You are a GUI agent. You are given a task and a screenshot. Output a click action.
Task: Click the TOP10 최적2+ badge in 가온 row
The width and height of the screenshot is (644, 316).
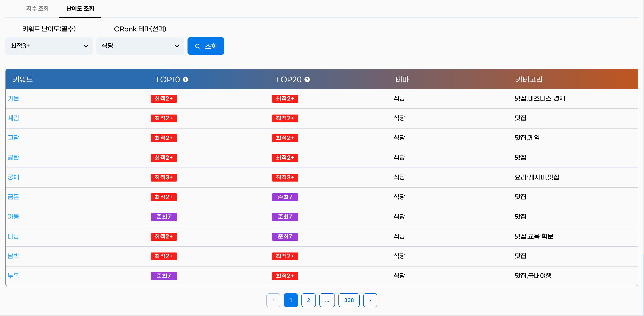click(x=164, y=99)
